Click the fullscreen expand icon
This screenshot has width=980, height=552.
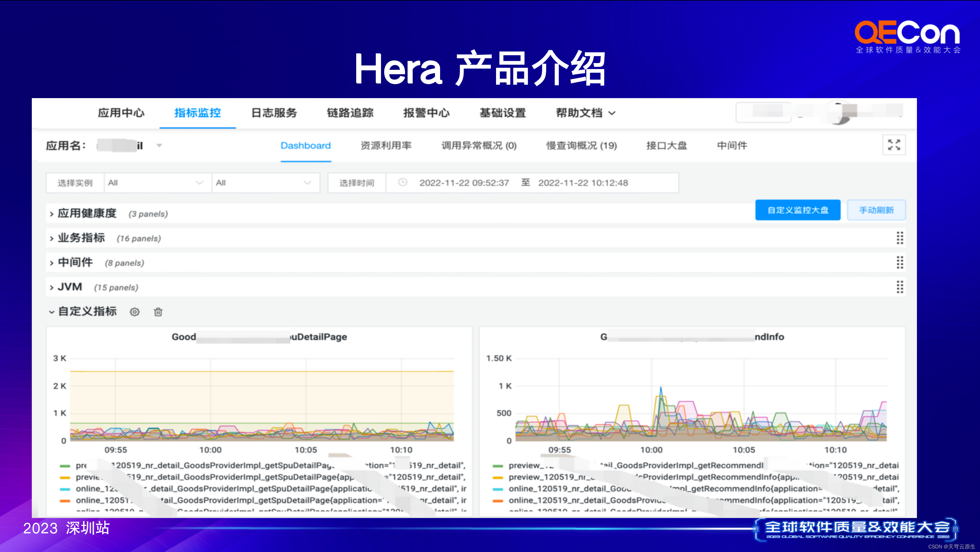894,145
